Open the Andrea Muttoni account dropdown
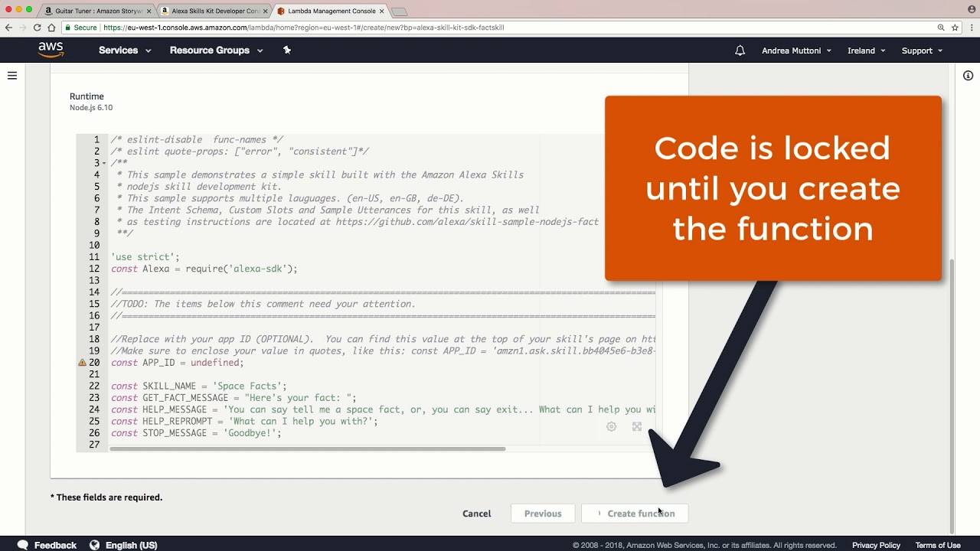Viewport: 980px width, 551px height. [796, 51]
